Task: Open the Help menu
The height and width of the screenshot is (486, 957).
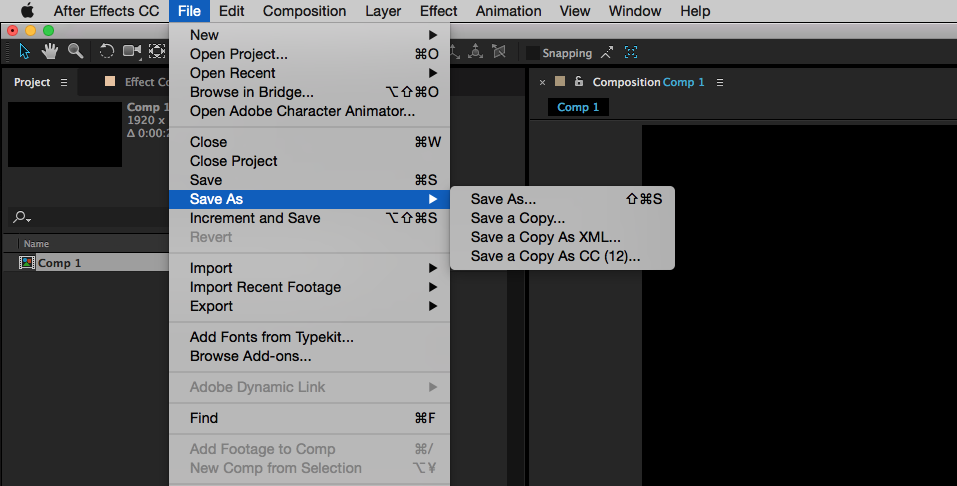Action: click(x=695, y=11)
